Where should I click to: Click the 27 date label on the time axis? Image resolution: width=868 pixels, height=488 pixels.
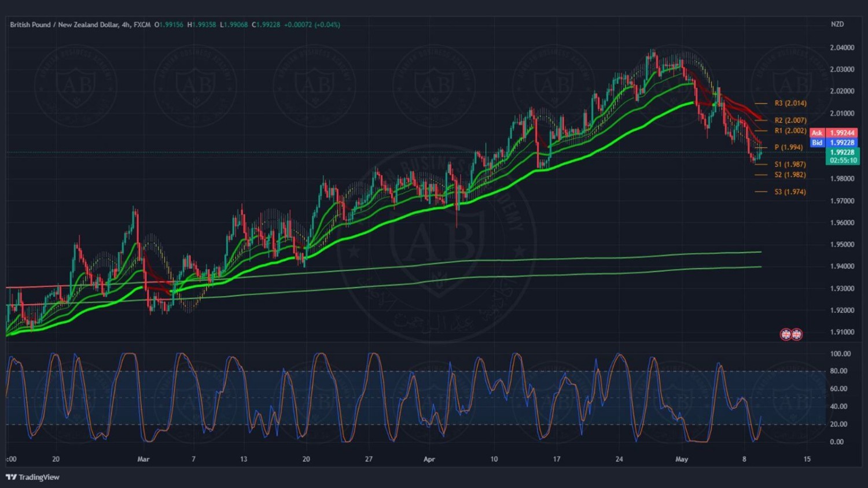369,459
